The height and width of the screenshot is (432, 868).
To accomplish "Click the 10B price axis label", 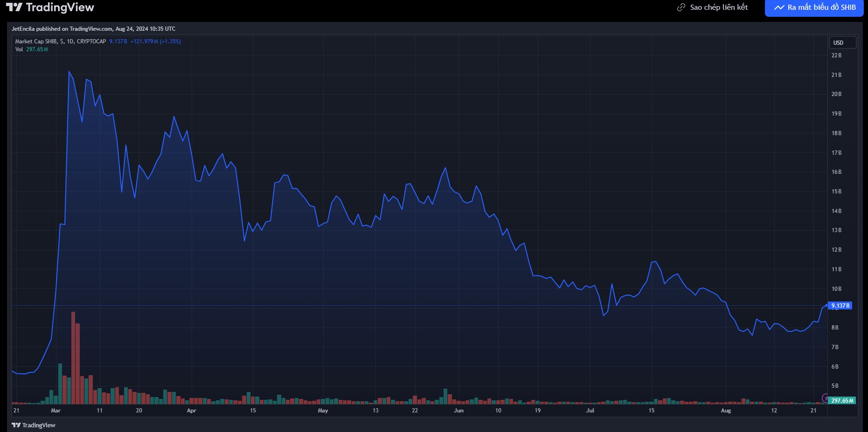I will 836,289.
